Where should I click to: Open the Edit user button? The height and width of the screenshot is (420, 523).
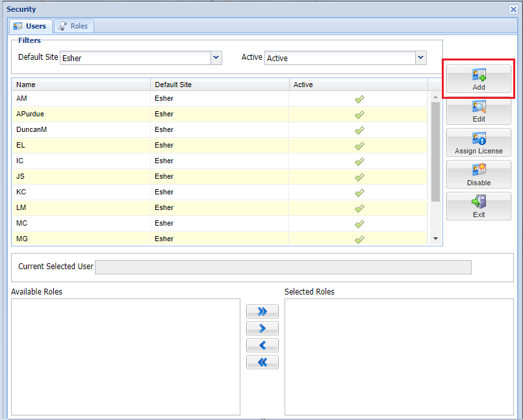(479, 111)
